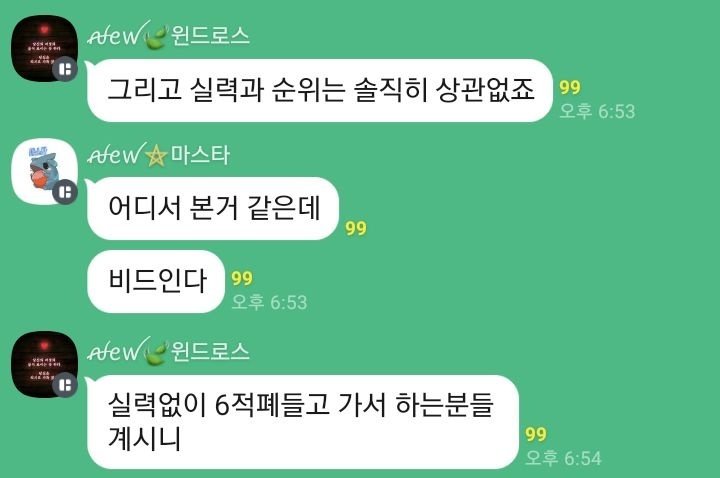The image size is (720, 478).
Task: Click the lower 윈드로스 sender name
Action: [210, 352]
